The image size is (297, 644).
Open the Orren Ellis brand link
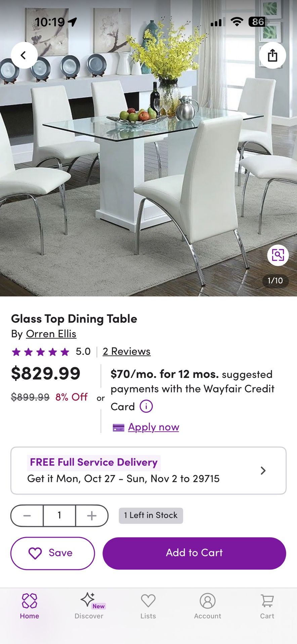point(51,334)
